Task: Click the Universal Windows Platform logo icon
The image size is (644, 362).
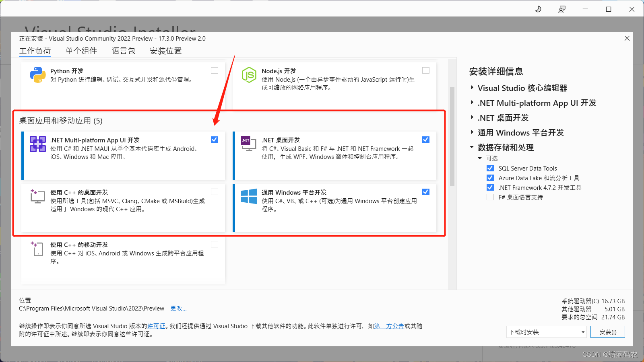Action: coord(249,196)
